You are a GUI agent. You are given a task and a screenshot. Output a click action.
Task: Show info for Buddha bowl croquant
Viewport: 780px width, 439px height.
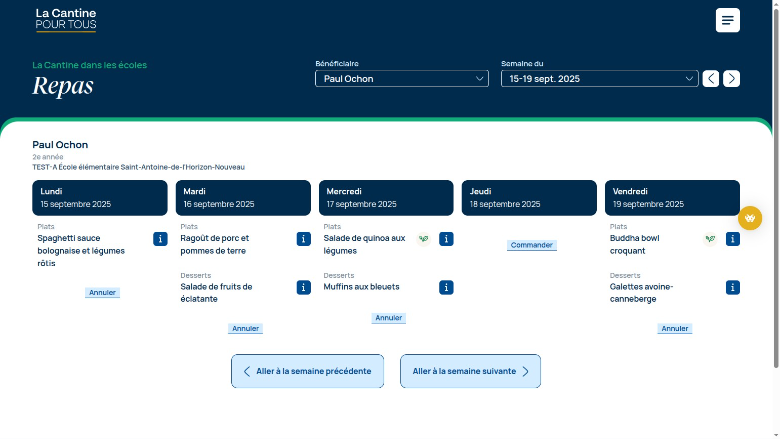tap(732, 239)
